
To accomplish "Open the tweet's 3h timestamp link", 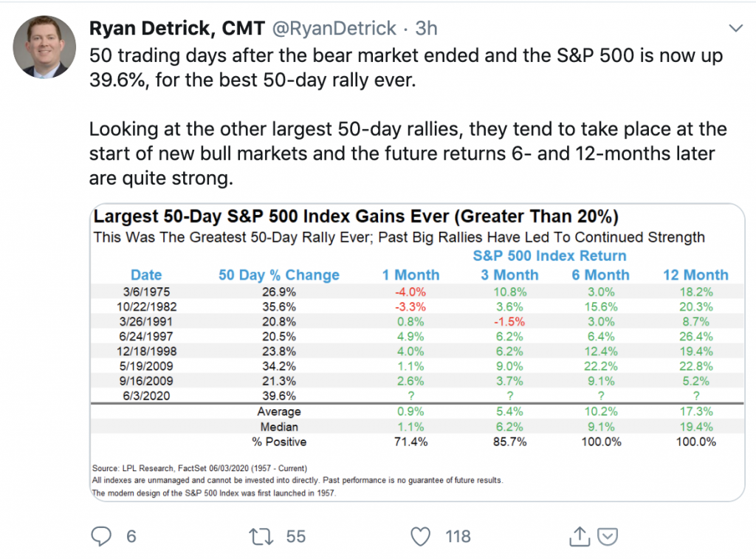I will tap(427, 28).
